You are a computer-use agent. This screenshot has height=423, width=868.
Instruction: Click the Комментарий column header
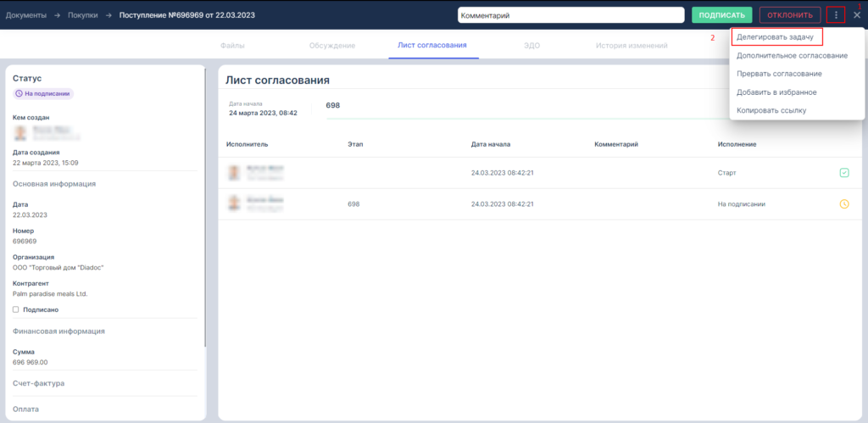click(x=617, y=144)
